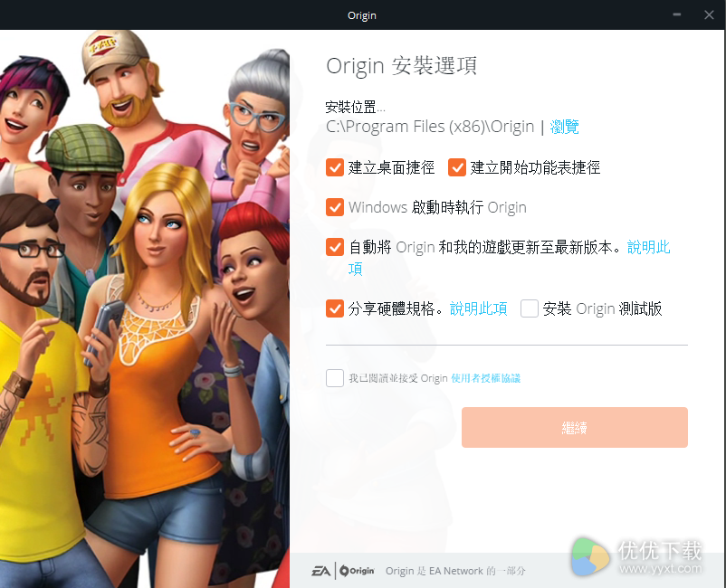Disable Windows 啟動時執行 Origin option
Screen dimensions: 726x588
335,207
